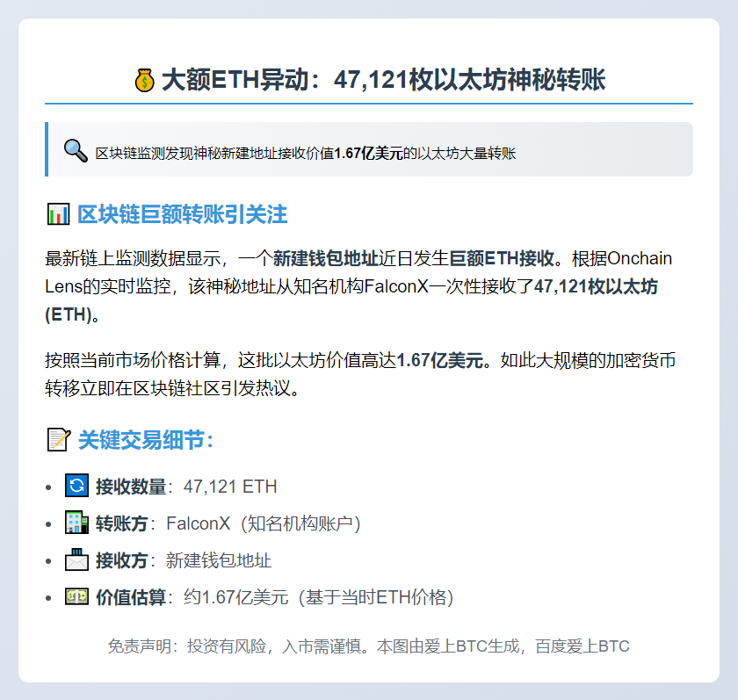Click the bold 1.67亿美元 in summary box
Viewport: 738px width, 700px height.
[368, 154]
